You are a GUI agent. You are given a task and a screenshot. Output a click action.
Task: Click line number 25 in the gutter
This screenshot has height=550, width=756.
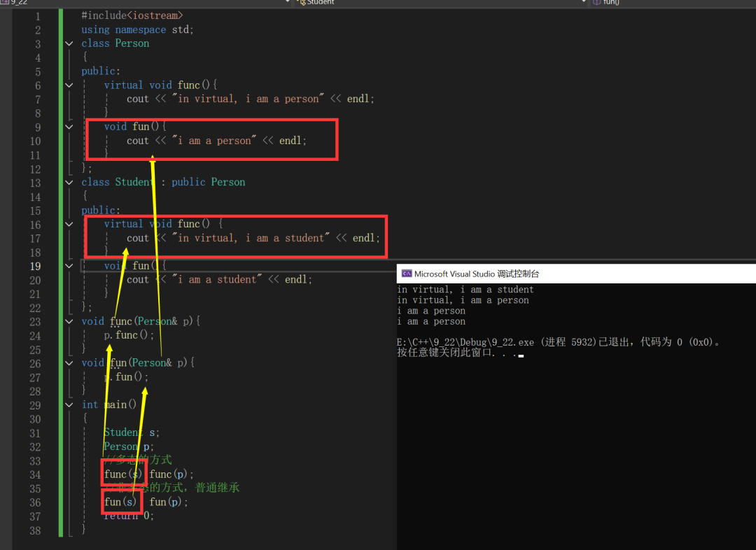coord(35,350)
